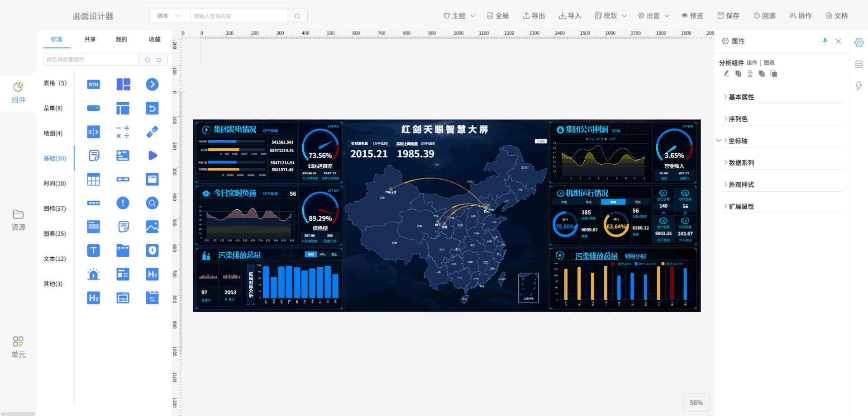The width and height of the screenshot is (868, 416).
Task: Click the refresh icon beside component search
Action: point(159,60)
